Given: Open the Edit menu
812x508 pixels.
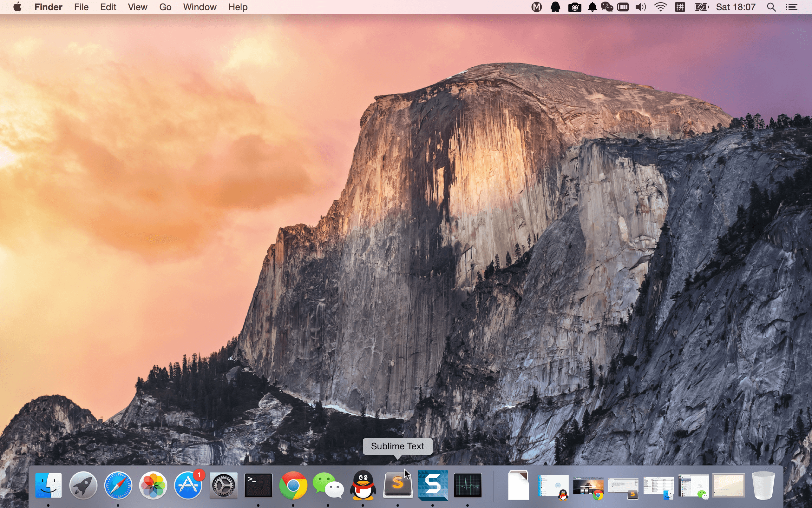Looking at the screenshot, I should pyautogui.click(x=108, y=7).
